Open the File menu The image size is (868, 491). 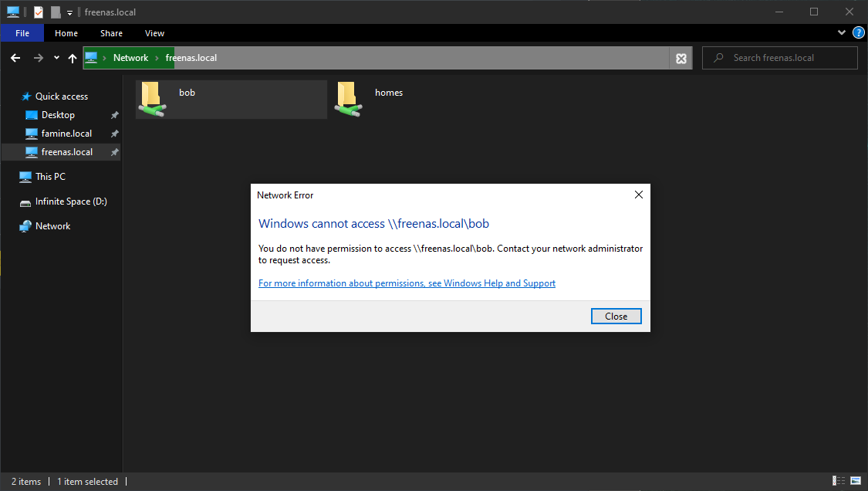pos(22,33)
